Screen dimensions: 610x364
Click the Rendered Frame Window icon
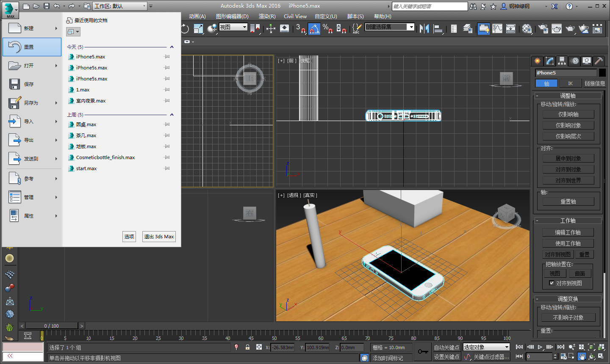pos(557,28)
